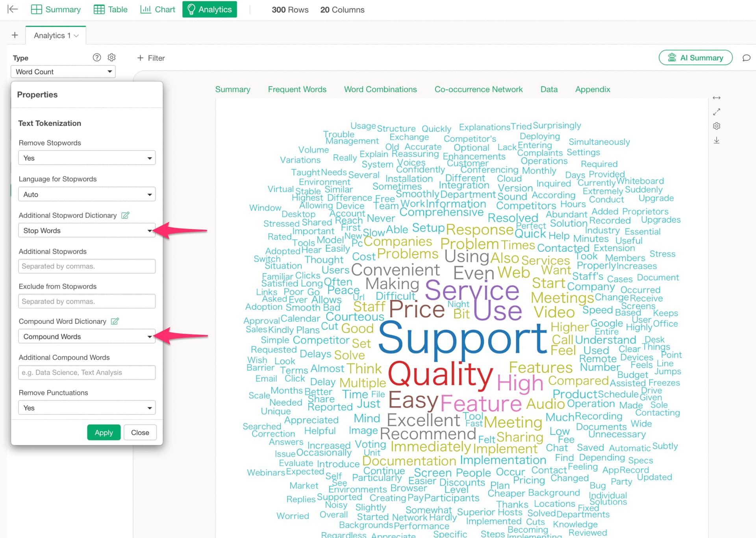Open the Co-occurrence Network tab
The image size is (756, 538).
click(478, 89)
